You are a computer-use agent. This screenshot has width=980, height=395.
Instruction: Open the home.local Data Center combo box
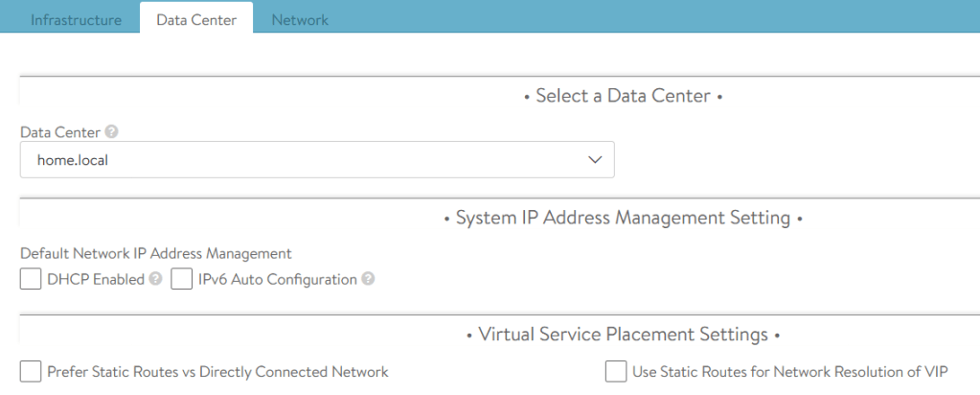316,160
